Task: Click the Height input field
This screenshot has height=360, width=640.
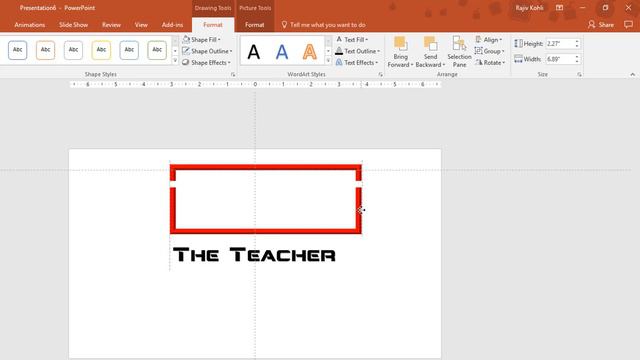Action: [560, 43]
